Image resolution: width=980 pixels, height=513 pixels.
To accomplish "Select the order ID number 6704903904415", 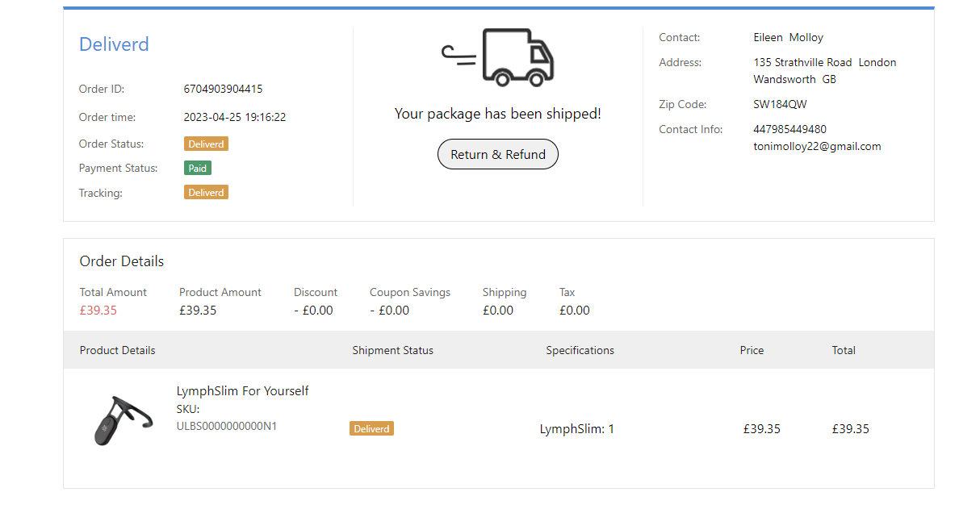I will [223, 89].
